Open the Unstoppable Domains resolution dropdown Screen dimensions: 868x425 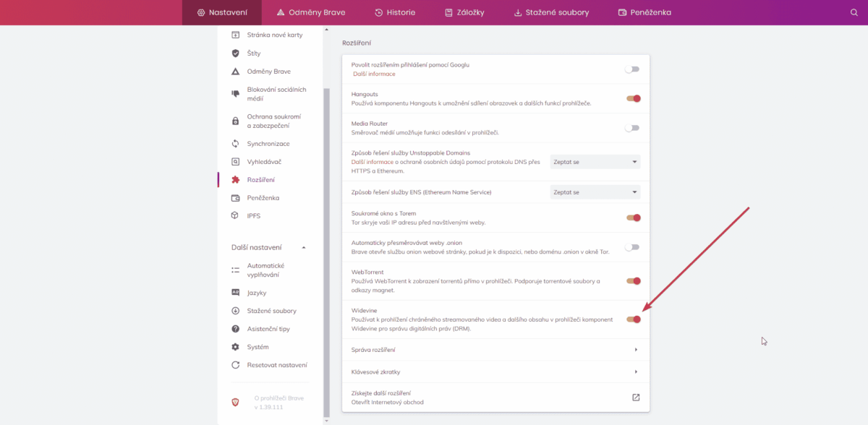(x=595, y=162)
